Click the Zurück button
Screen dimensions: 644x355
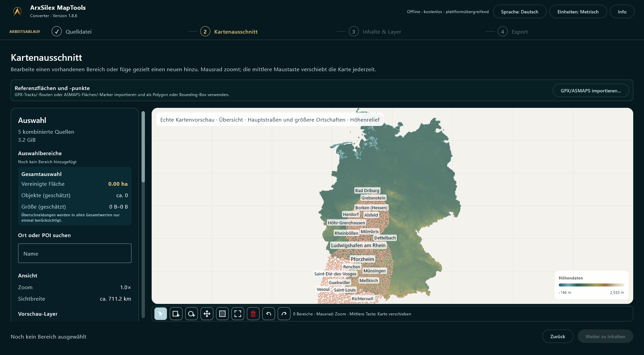(557, 336)
